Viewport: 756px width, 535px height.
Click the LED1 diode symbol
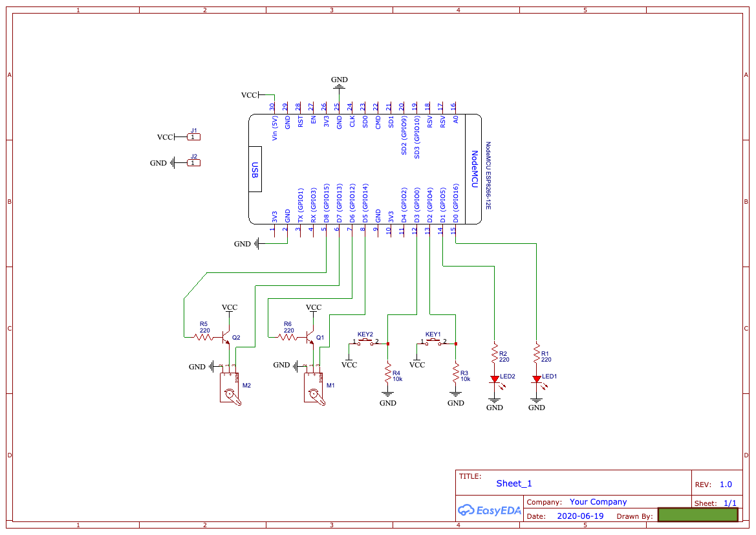(537, 380)
